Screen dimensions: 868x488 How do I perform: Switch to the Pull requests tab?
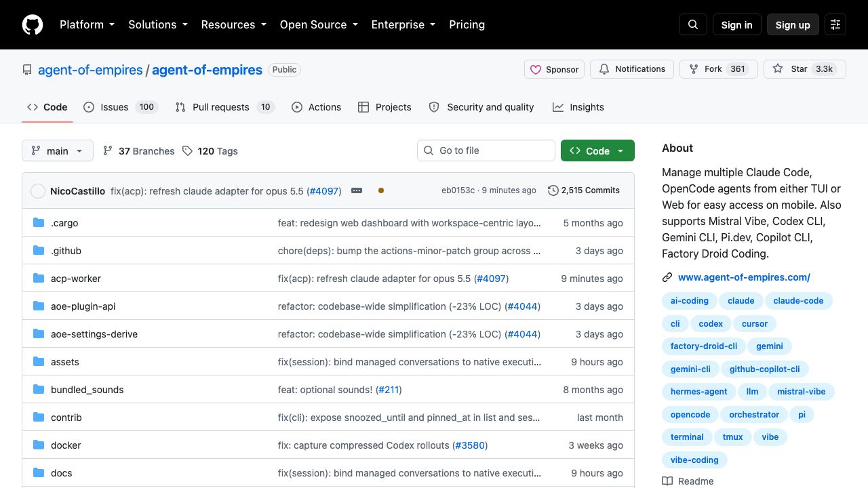pos(224,107)
